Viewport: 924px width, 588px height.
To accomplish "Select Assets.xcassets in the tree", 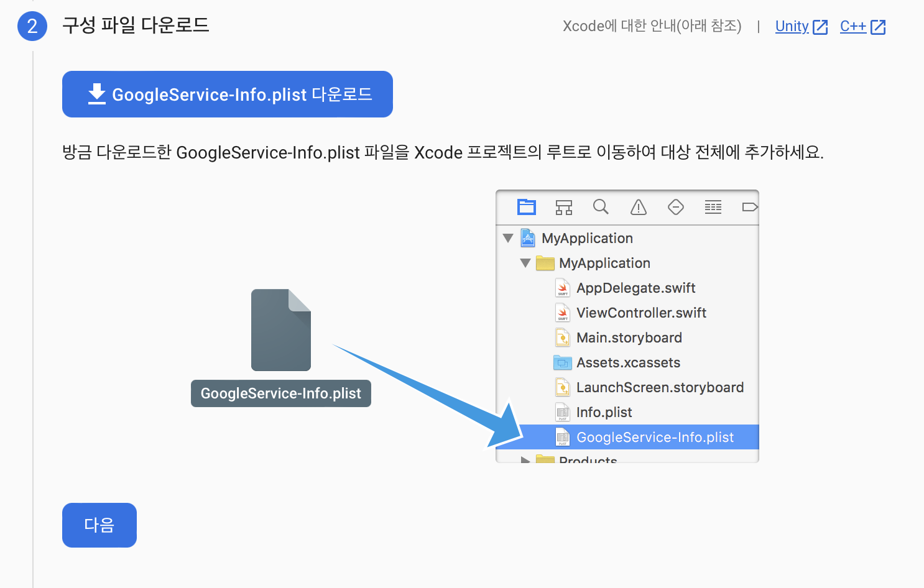I will (x=627, y=362).
